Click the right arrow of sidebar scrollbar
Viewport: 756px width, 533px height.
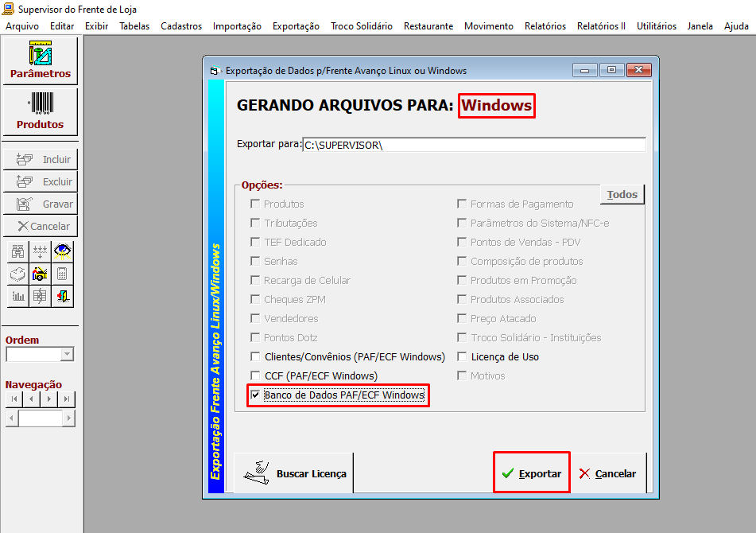click(69, 418)
